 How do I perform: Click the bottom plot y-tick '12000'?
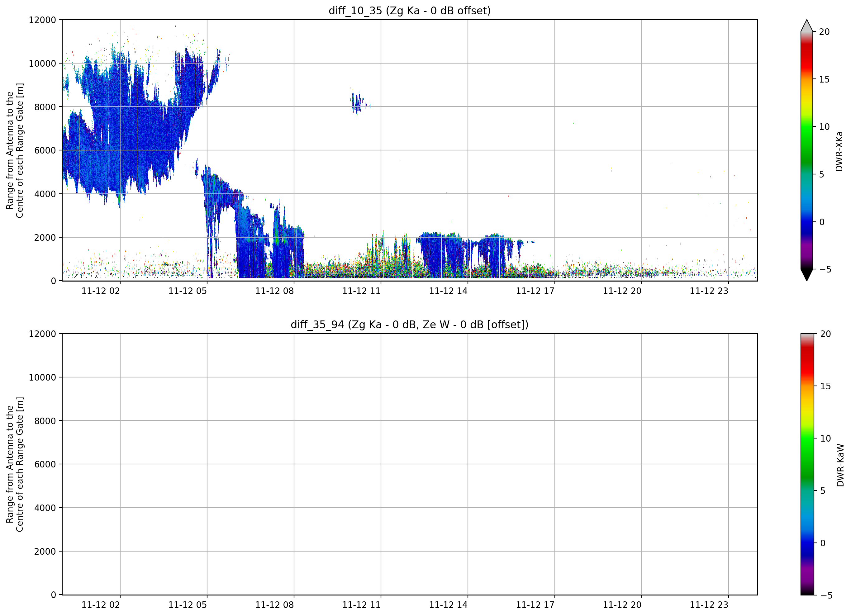(42, 334)
